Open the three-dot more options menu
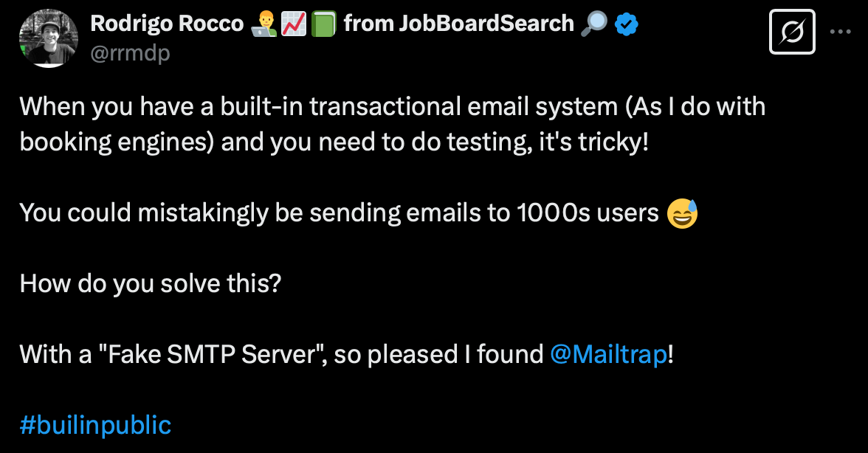Screen dimensions: 868x453 coord(841,32)
